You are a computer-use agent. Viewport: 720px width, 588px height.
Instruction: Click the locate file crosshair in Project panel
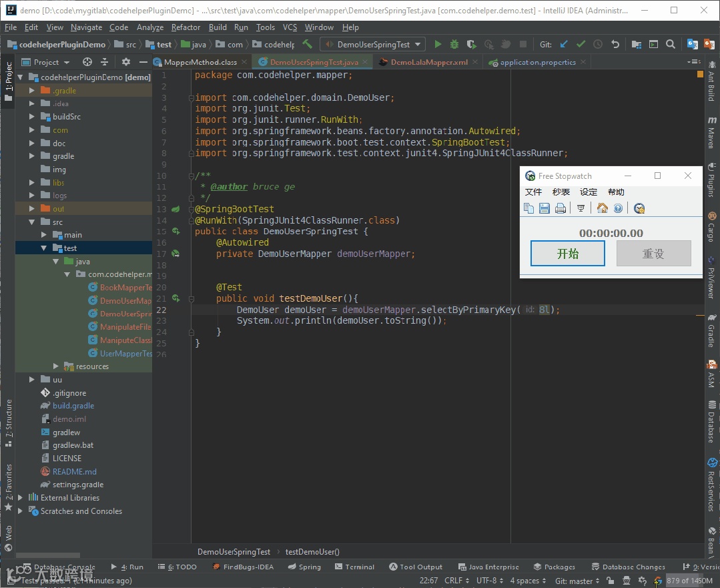(87, 62)
